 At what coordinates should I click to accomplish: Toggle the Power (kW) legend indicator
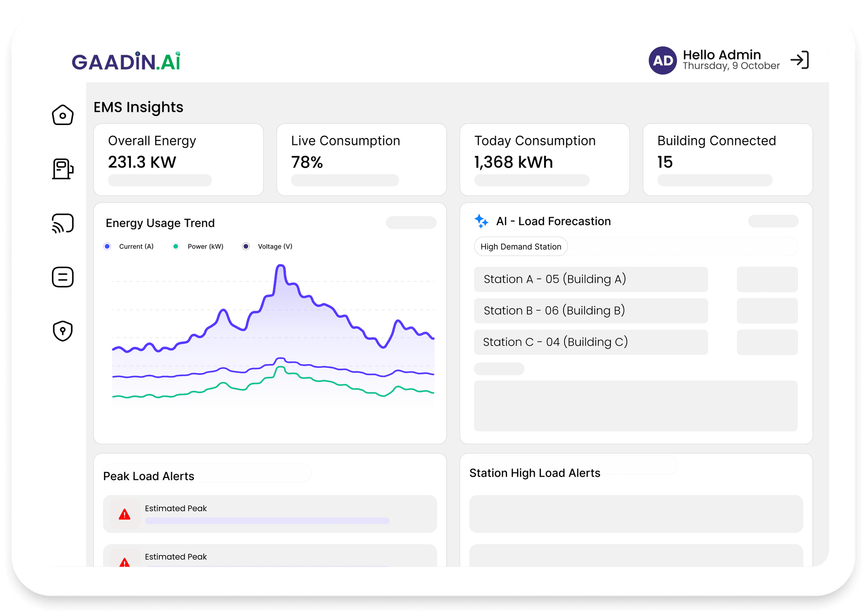coord(176,246)
